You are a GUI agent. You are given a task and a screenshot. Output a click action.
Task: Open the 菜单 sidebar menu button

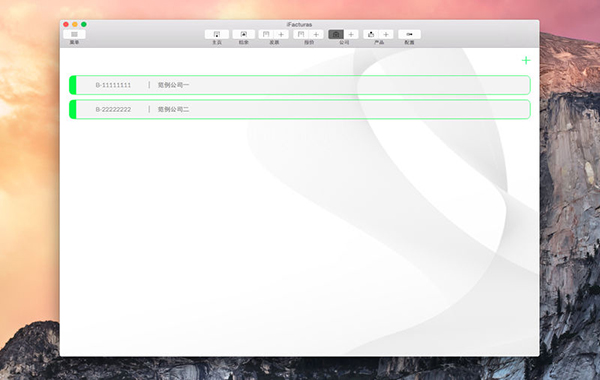(x=74, y=34)
